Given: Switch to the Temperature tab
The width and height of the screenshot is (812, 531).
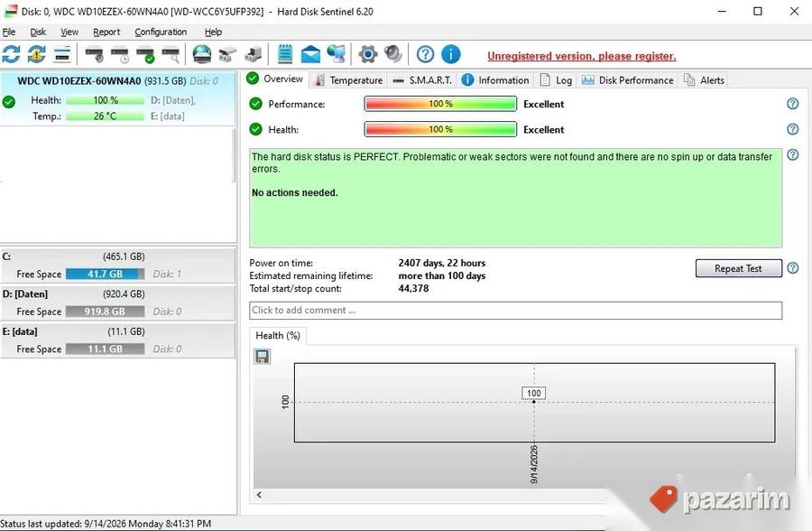Looking at the screenshot, I should [x=349, y=80].
